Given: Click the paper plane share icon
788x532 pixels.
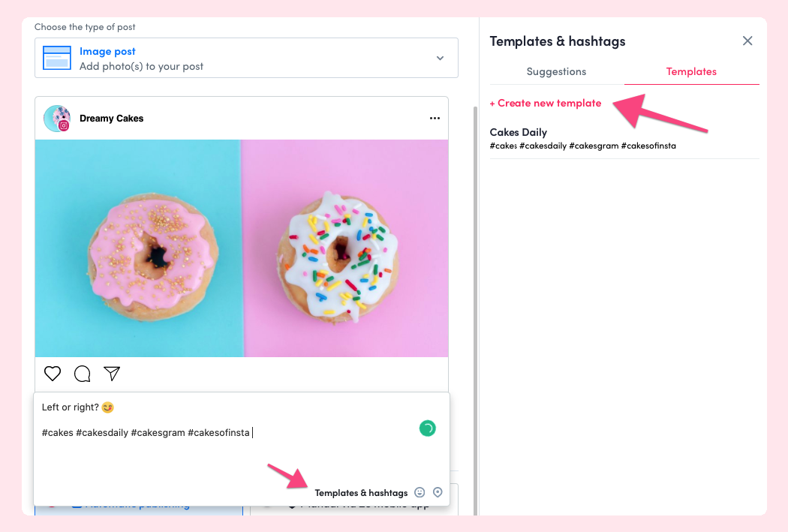Looking at the screenshot, I should coord(112,373).
